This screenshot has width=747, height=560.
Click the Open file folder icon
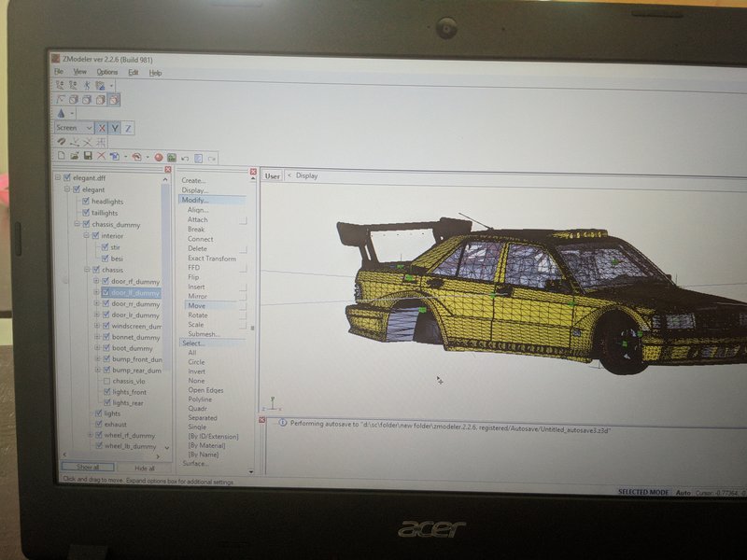(x=75, y=156)
